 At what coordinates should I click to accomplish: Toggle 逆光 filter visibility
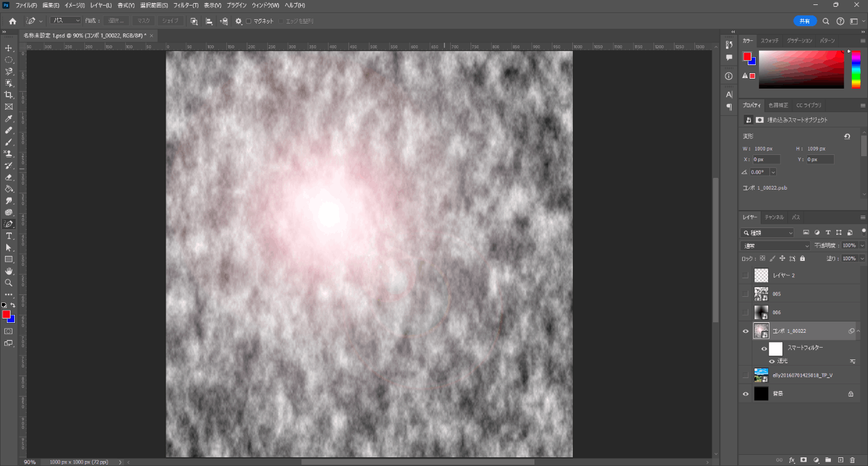[772, 361]
